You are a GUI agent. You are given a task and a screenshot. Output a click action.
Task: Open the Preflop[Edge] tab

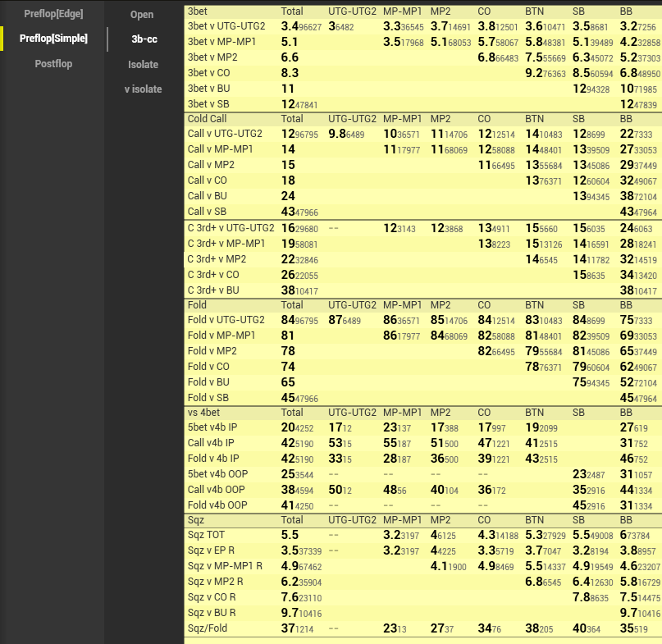(x=53, y=14)
